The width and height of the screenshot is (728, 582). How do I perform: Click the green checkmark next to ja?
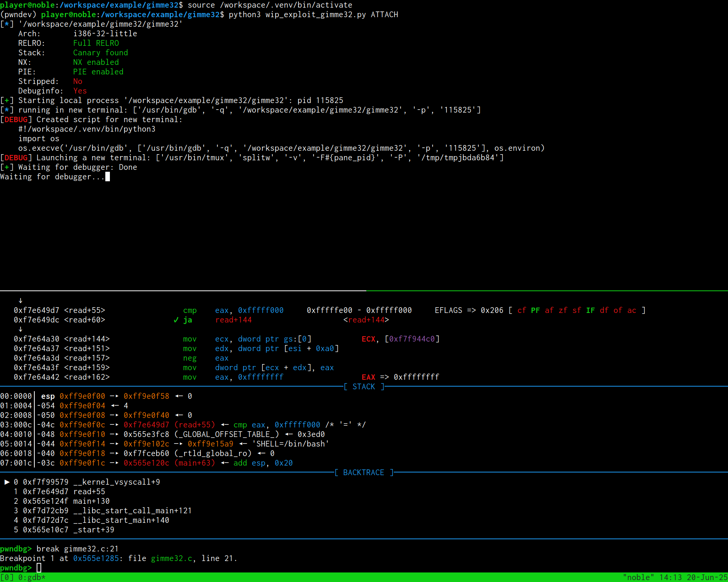[x=176, y=320]
